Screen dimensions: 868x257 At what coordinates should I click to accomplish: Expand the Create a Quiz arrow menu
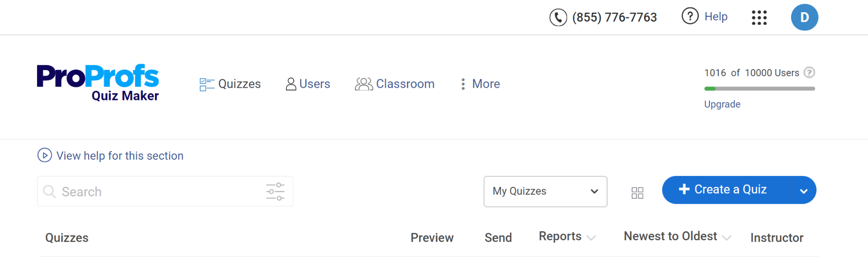point(803,190)
